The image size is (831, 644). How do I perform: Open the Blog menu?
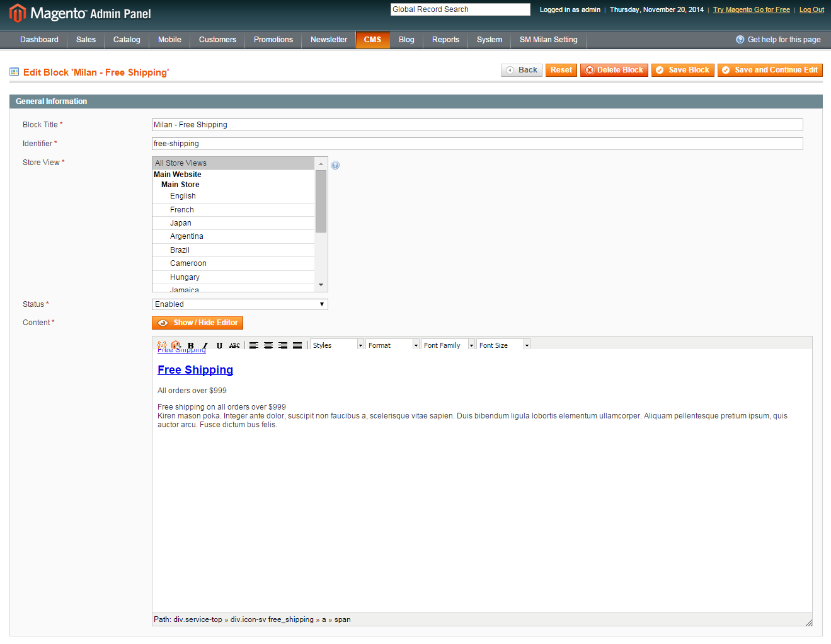[406, 40]
